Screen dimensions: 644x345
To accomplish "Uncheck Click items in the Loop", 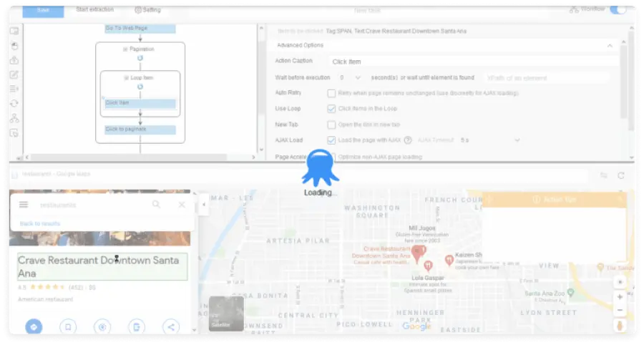I will (331, 109).
